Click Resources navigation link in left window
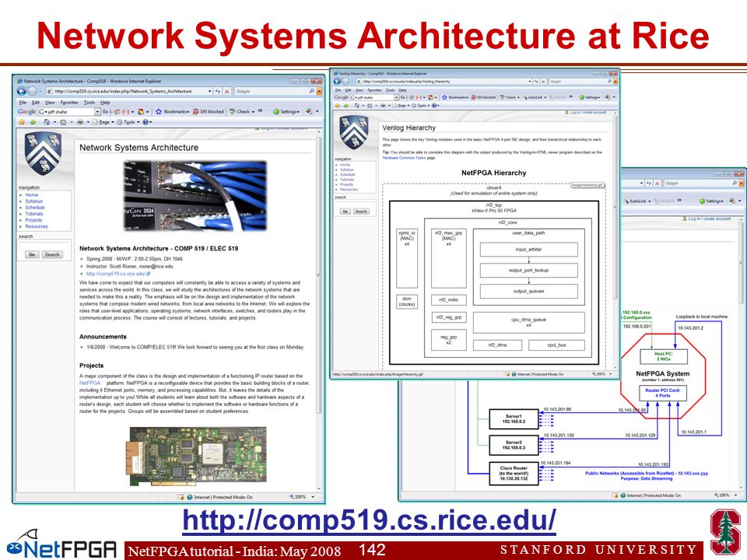Screen dimensions: 747x560 (x=37, y=226)
